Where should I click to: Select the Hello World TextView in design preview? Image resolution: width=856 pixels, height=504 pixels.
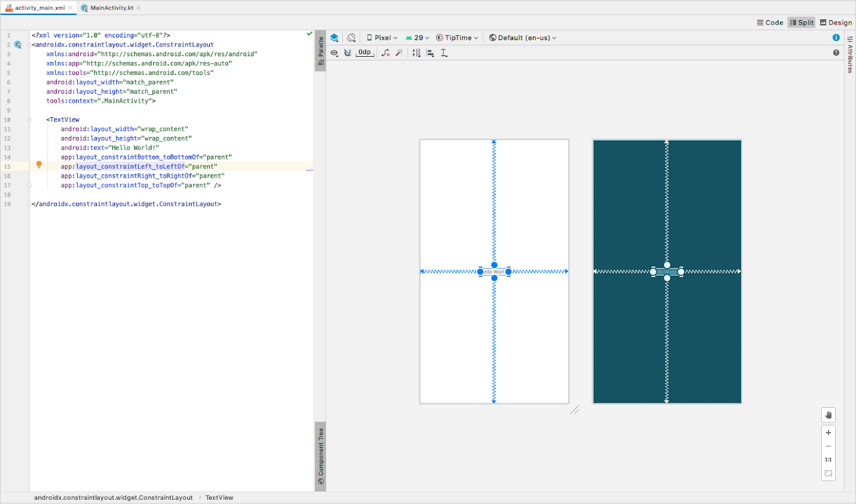(494, 271)
